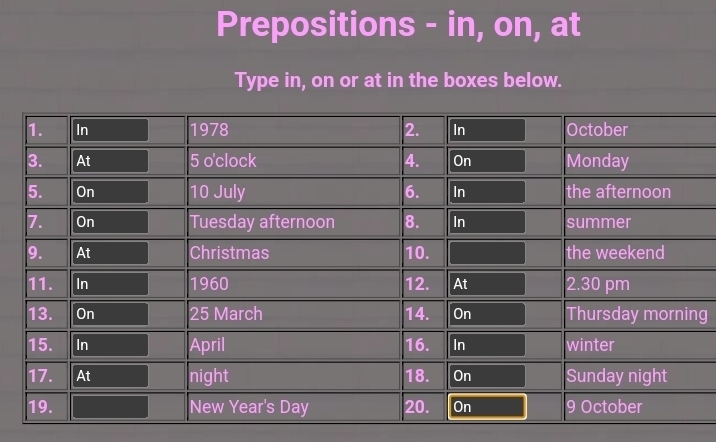Click the text box for 10 July
The image size is (716, 442).
[110, 192]
